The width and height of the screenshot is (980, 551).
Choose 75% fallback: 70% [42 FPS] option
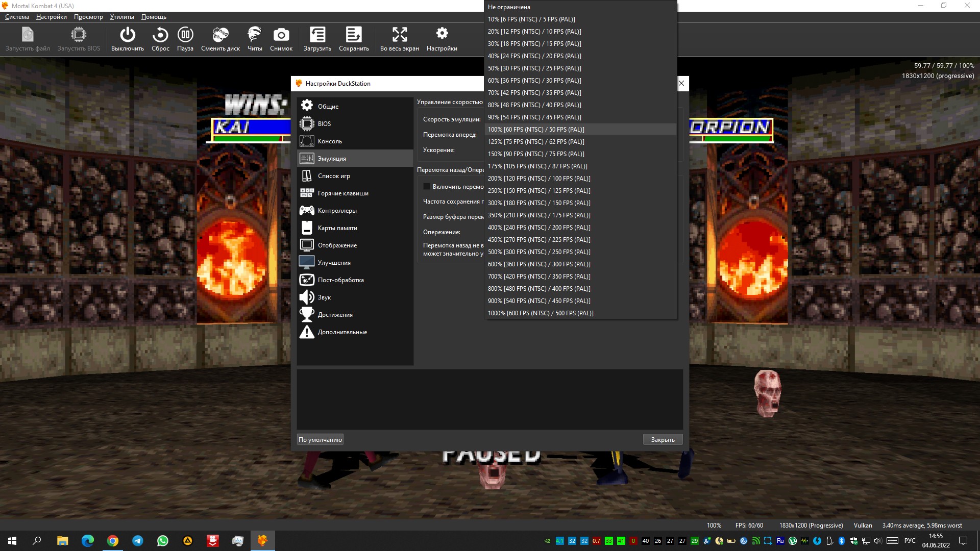580,93
